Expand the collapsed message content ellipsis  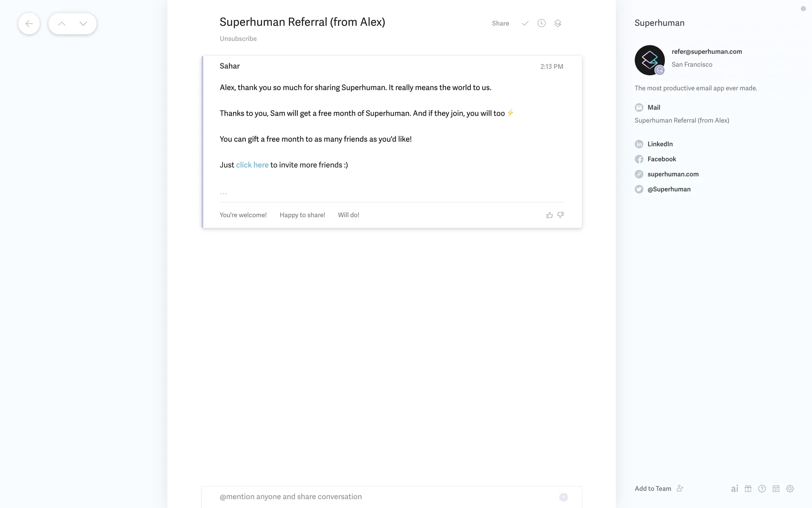[x=223, y=193]
